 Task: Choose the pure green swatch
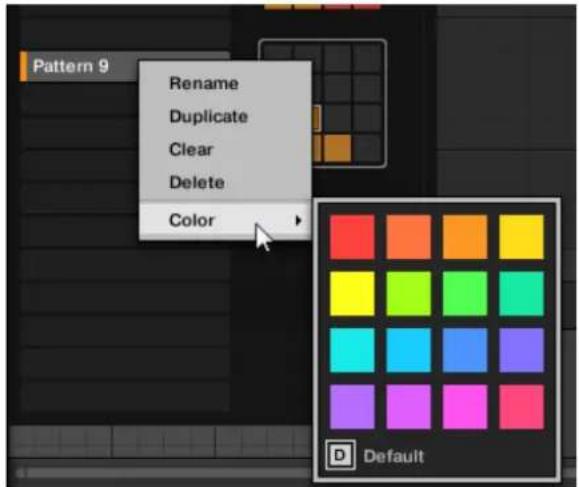(465, 294)
